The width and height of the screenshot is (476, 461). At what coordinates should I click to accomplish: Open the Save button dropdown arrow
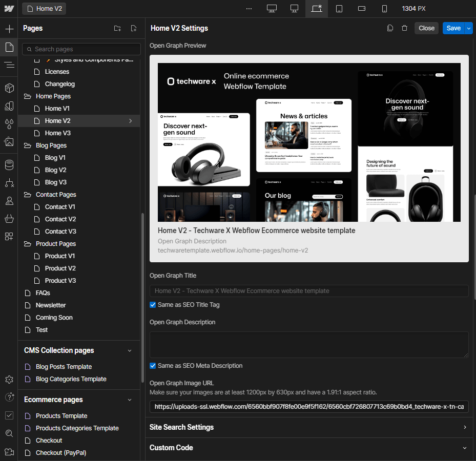coord(469,28)
